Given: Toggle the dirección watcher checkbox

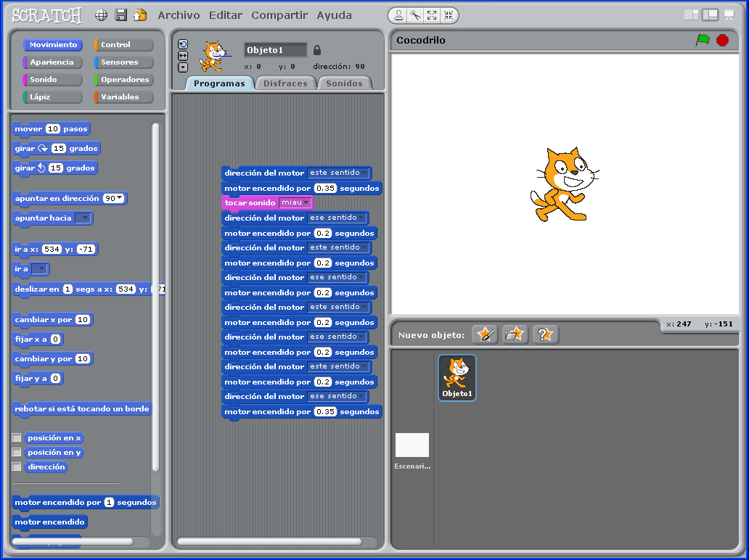Looking at the screenshot, I should coord(18,466).
